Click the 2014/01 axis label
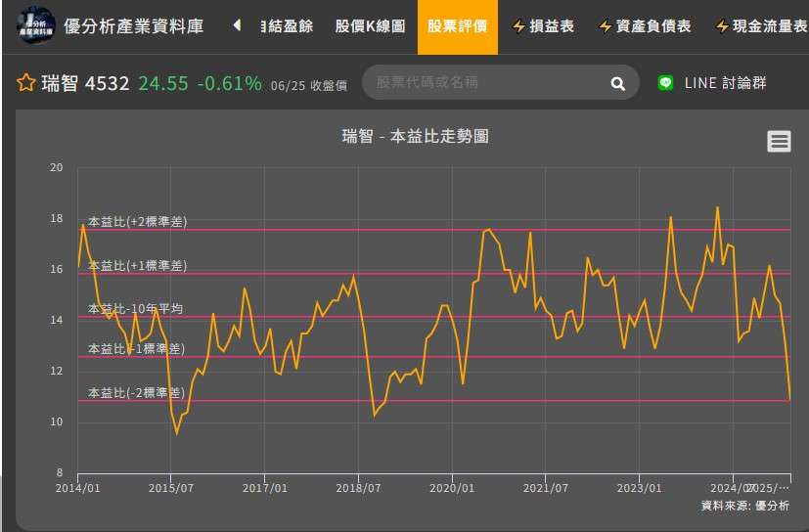Screen dimensions: 809x532 pos(77,488)
